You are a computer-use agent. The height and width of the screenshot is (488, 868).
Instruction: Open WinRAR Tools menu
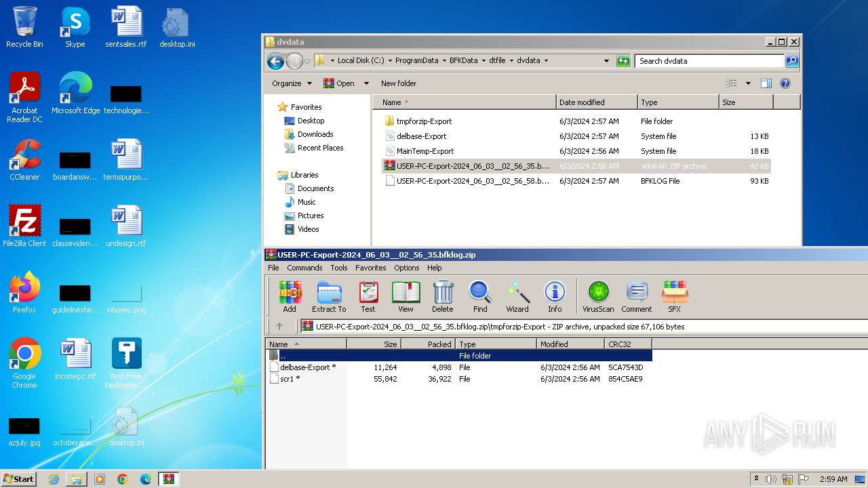(x=339, y=268)
